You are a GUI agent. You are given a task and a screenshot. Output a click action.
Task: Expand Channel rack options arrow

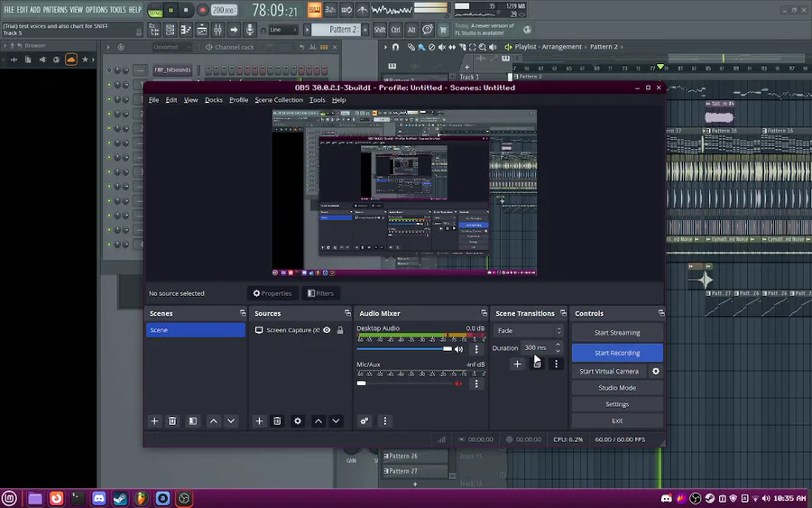tap(108, 47)
